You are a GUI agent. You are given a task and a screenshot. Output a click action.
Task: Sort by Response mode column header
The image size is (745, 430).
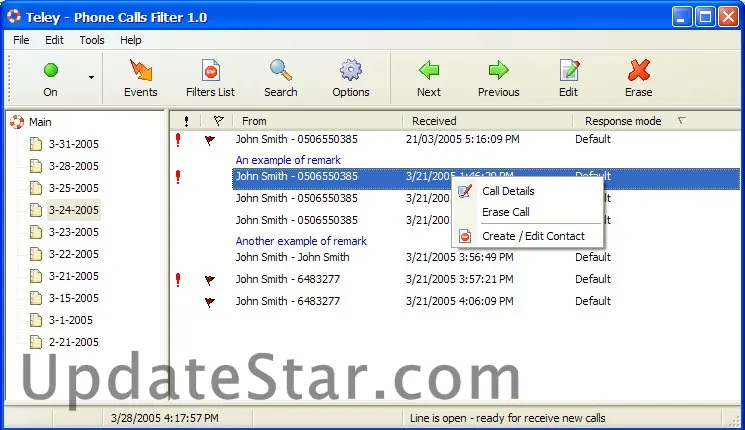click(657, 121)
